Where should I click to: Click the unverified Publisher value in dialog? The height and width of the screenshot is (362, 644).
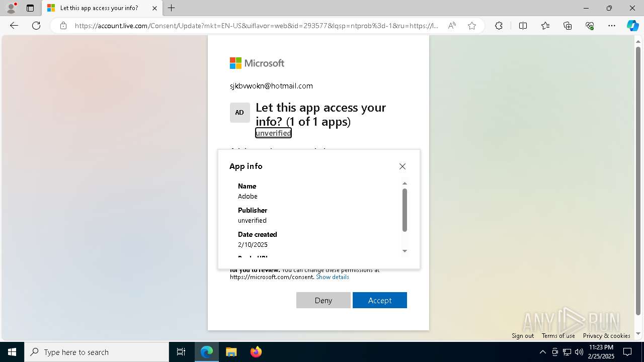coord(252,220)
